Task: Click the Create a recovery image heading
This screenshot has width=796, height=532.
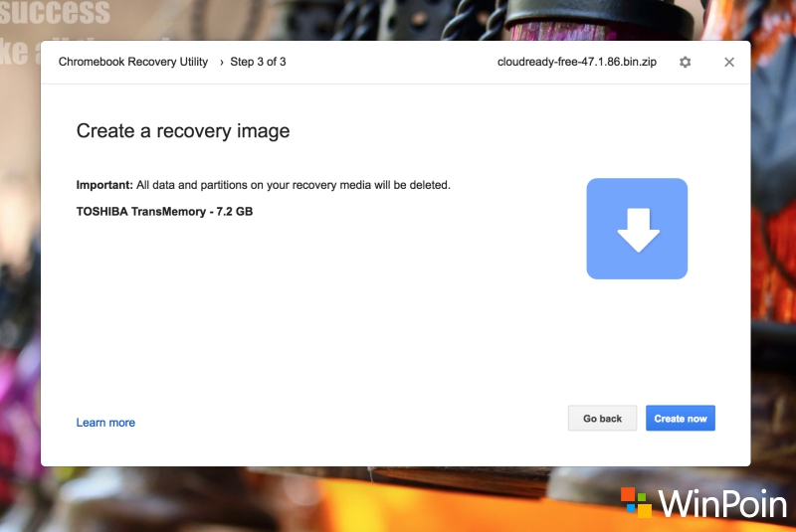Action: coord(183,131)
